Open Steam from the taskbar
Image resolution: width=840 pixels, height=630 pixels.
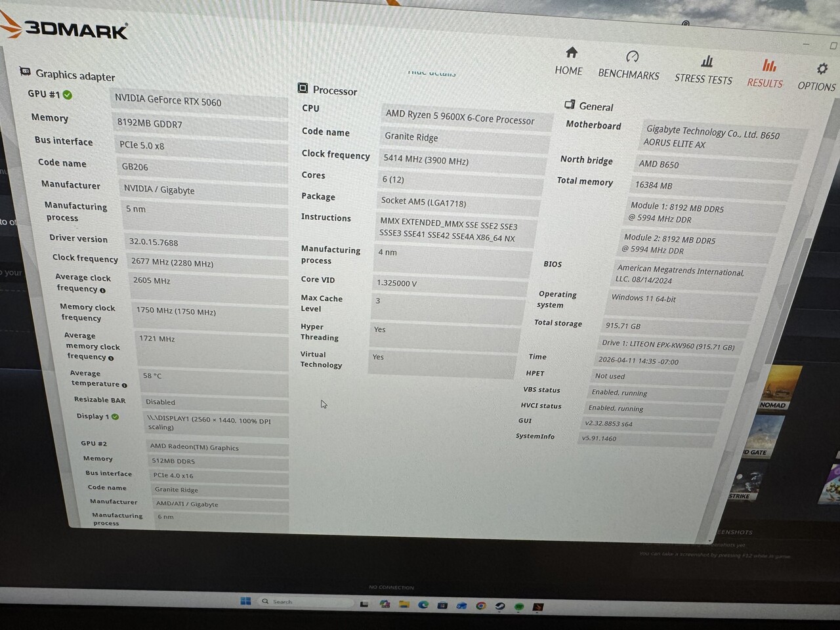tap(499, 606)
